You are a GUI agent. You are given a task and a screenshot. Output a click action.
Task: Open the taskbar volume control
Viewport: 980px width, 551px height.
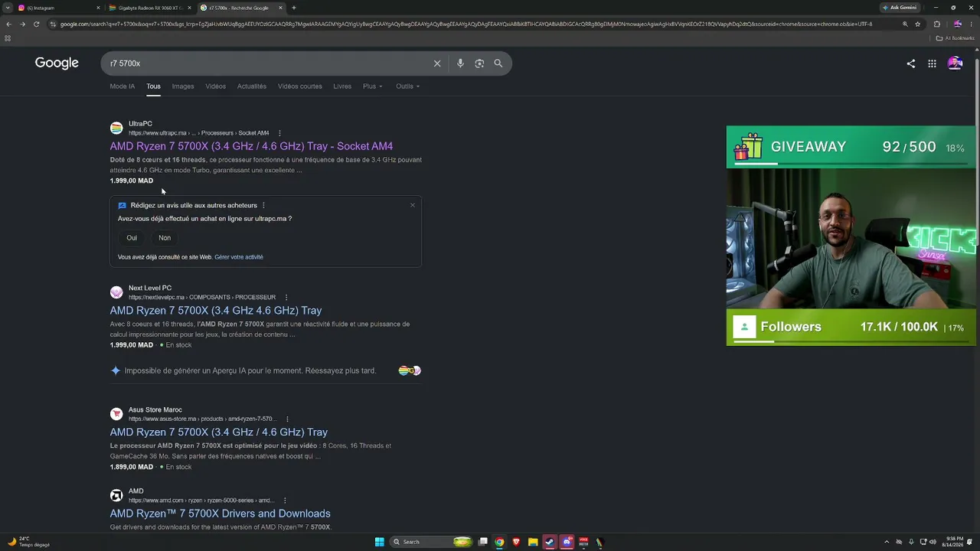click(x=933, y=542)
